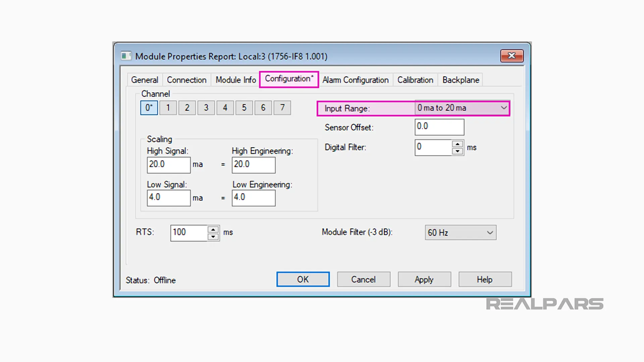Click the module icon in title bar

click(126, 56)
